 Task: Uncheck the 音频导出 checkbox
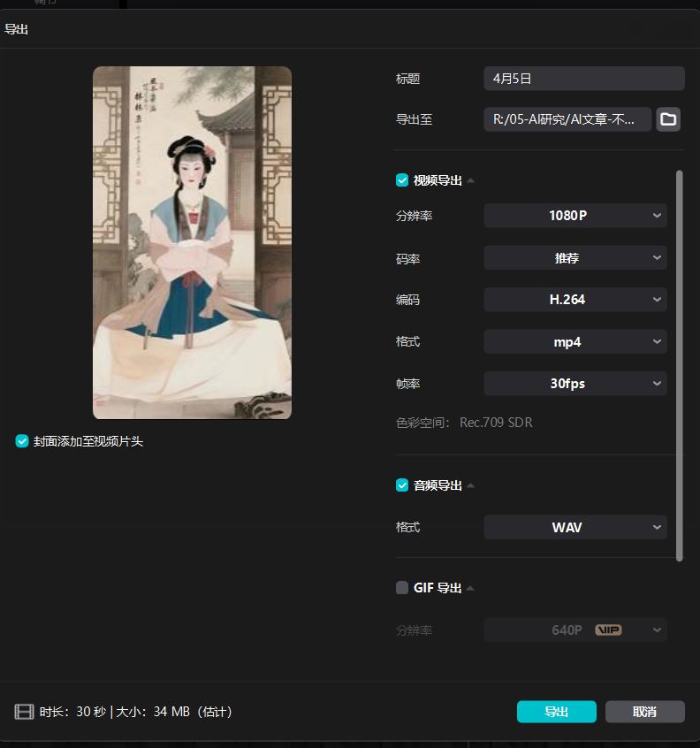coord(402,485)
